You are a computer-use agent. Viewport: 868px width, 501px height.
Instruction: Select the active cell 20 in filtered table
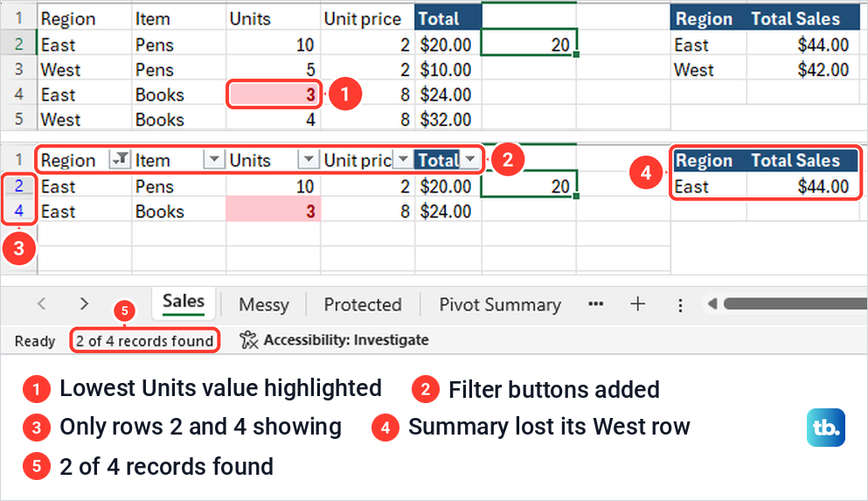tap(529, 184)
